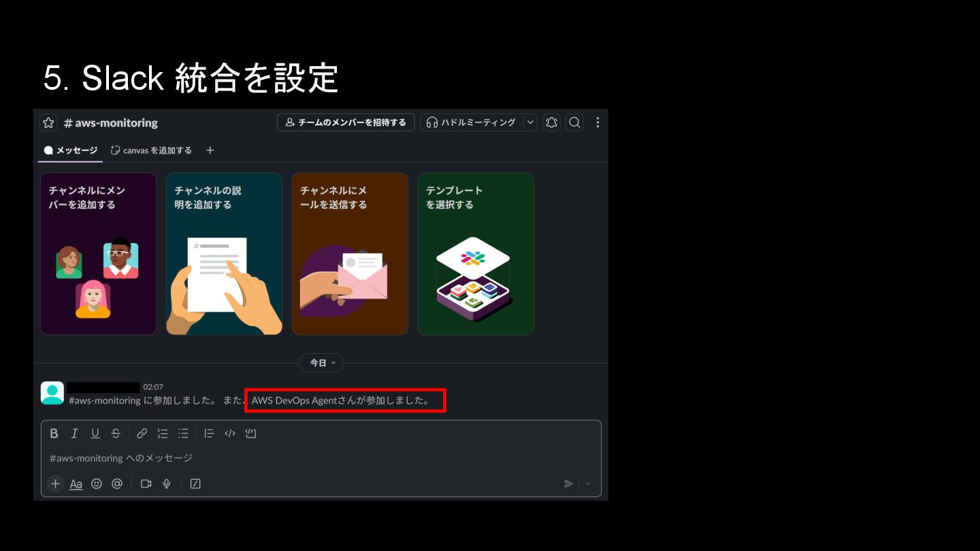Search in the channel with magnifier icon
Screen dimensions: 980x551
[x=575, y=122]
